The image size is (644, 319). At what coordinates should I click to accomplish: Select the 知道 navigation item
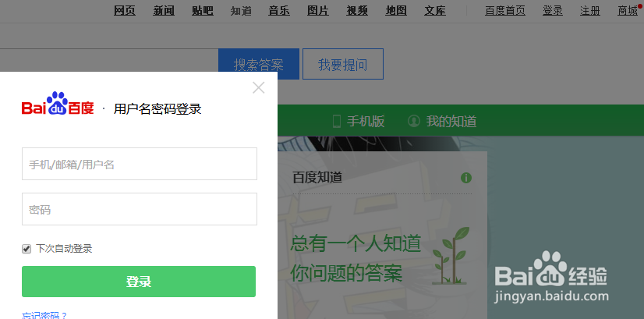point(241,11)
